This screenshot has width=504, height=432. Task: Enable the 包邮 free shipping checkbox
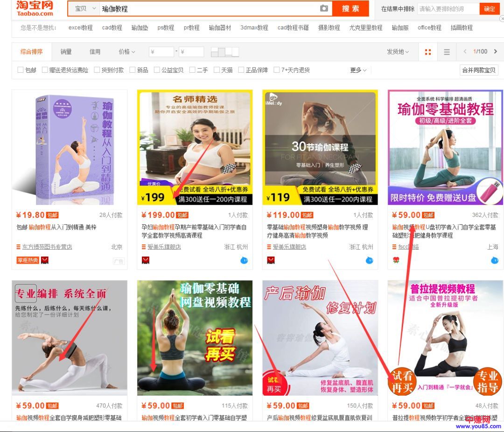point(21,70)
